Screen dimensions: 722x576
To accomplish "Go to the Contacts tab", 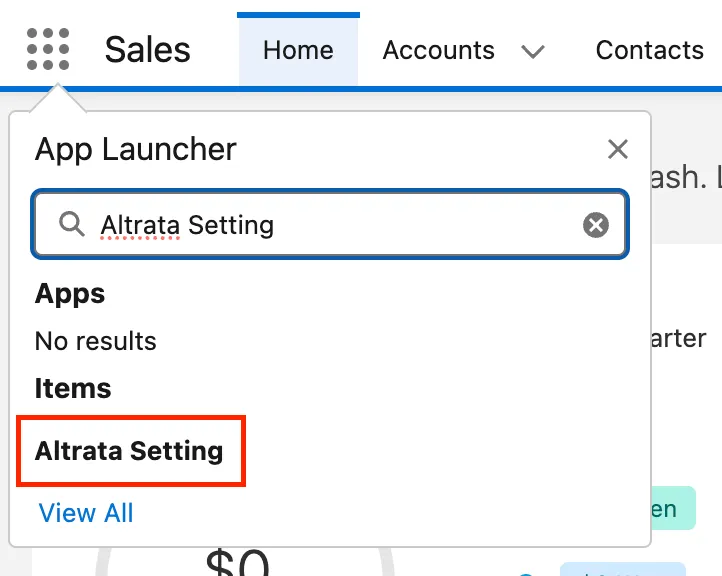I will pos(649,50).
